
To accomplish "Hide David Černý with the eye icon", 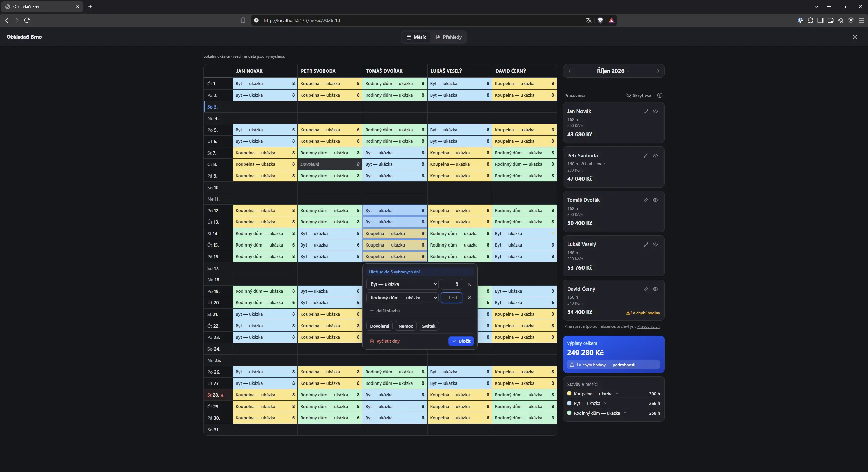I will (x=655, y=289).
